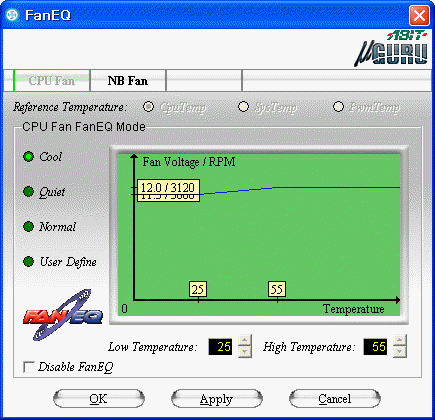Click the 25 marker on the temperature axis
The image size is (435, 420).
[x=198, y=289]
